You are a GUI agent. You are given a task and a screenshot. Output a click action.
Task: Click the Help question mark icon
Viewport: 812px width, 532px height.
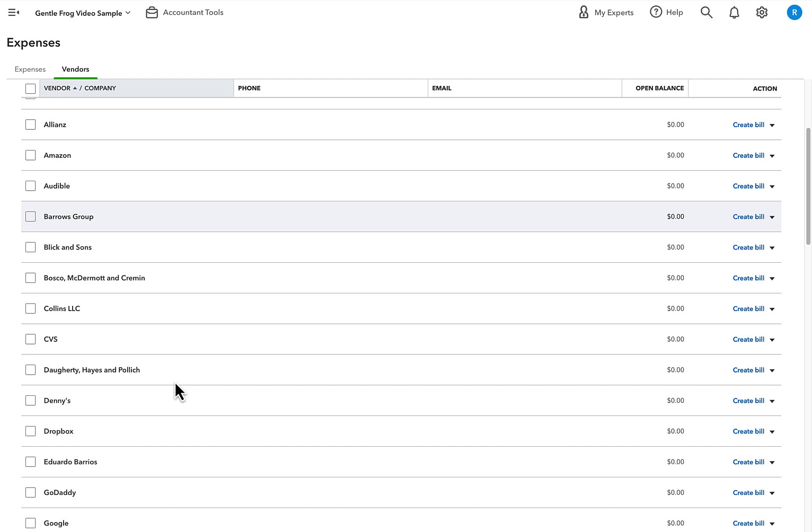click(656, 12)
